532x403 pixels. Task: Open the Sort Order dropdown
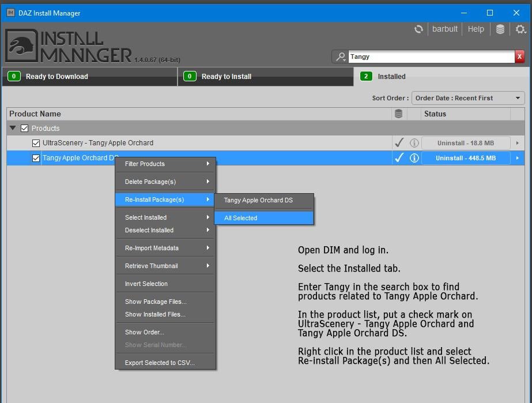tap(468, 98)
